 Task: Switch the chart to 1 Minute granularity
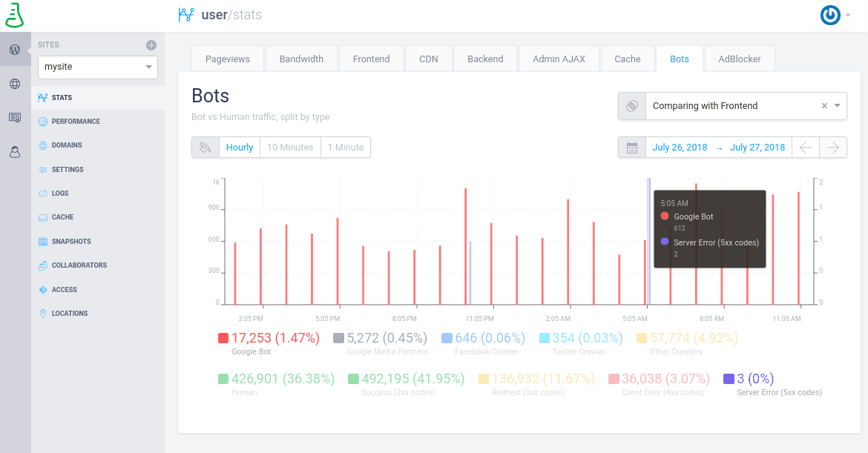(x=345, y=147)
